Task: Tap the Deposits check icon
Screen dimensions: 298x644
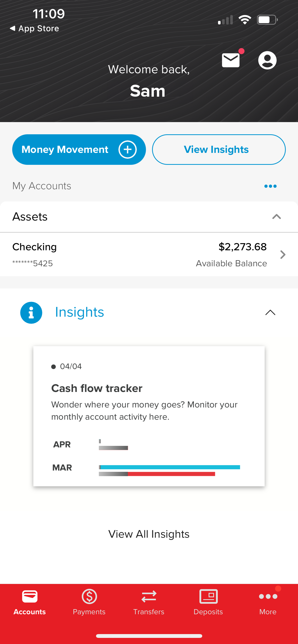Action: (208, 596)
